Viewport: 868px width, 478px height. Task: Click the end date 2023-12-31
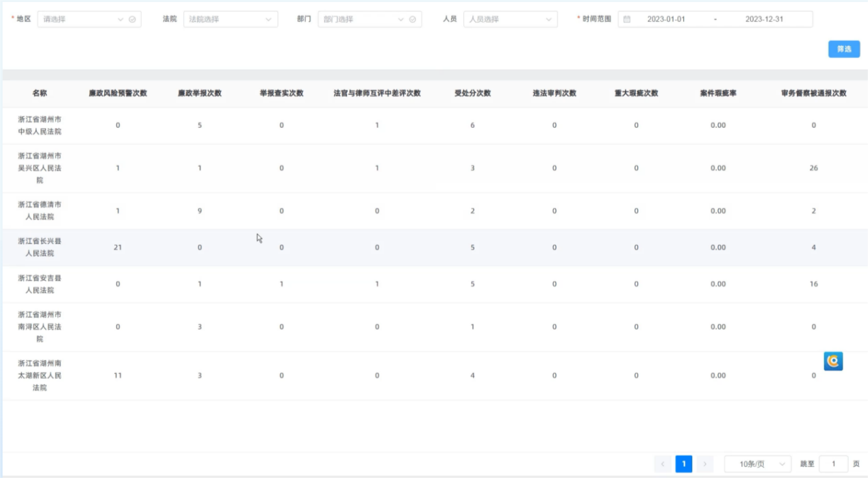(764, 19)
